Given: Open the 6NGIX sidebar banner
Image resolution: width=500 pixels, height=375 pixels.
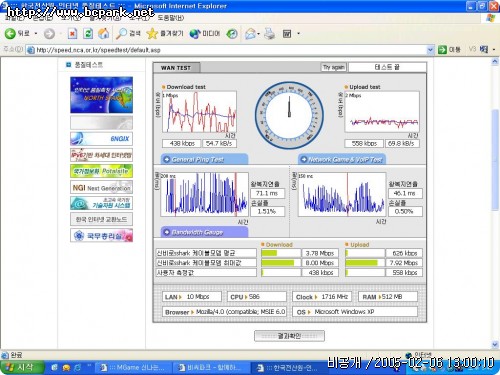Looking at the screenshot, I should coord(101,139).
